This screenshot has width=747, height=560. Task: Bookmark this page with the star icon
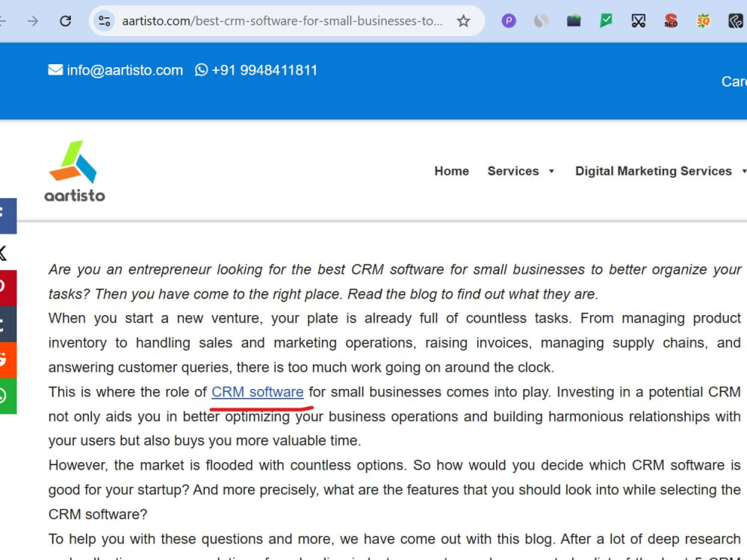463,21
